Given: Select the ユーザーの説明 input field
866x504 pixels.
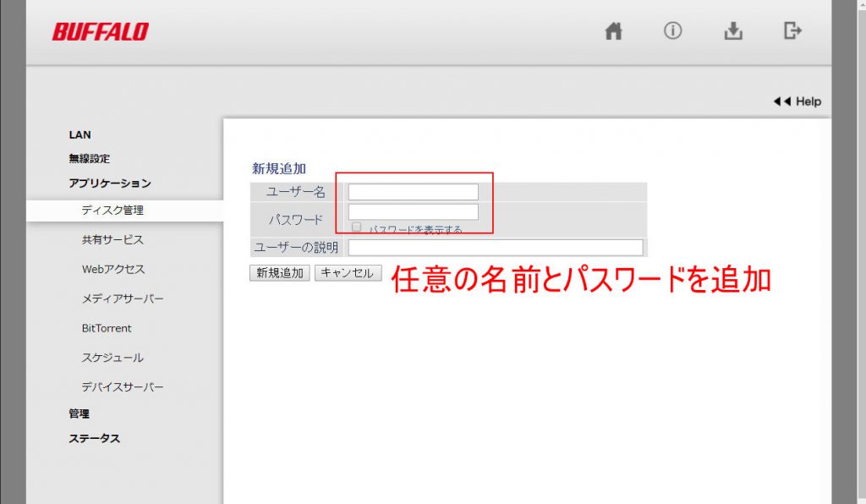Looking at the screenshot, I should pos(496,248).
